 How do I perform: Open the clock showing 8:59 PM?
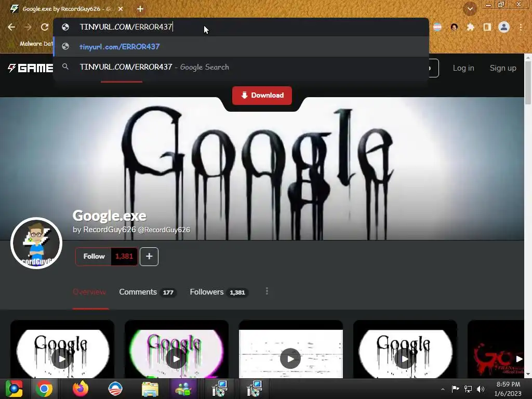coord(508,389)
